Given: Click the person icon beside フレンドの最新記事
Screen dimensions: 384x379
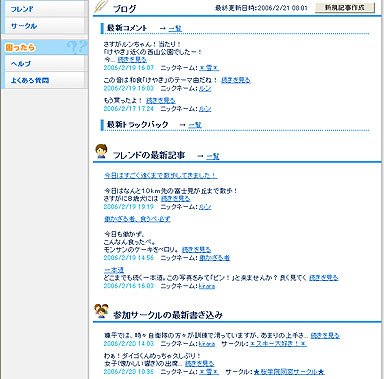Looking at the screenshot, I should 100,151.
